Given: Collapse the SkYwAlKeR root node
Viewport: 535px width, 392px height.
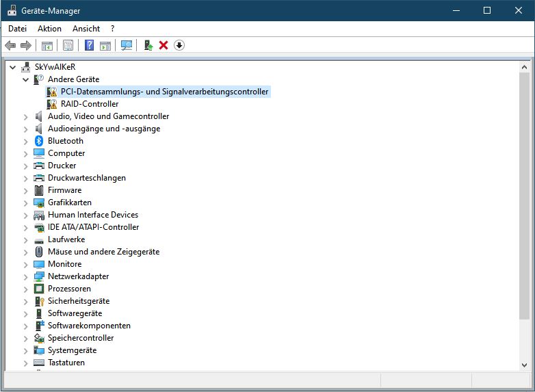Looking at the screenshot, I should pyautogui.click(x=12, y=67).
